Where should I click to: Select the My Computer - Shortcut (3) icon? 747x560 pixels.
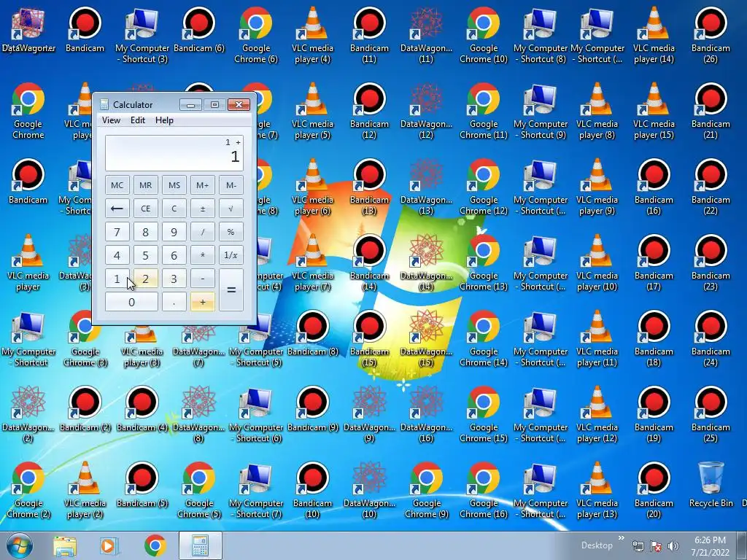[142, 36]
